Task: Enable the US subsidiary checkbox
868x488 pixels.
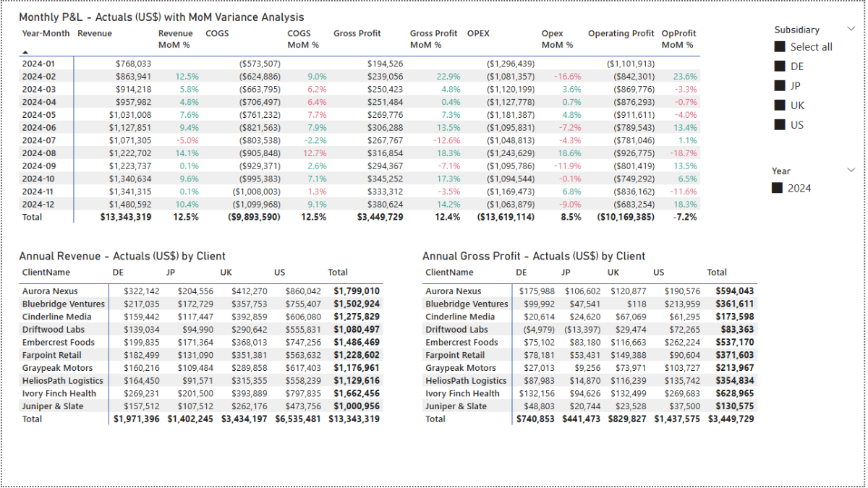Action: [x=780, y=125]
